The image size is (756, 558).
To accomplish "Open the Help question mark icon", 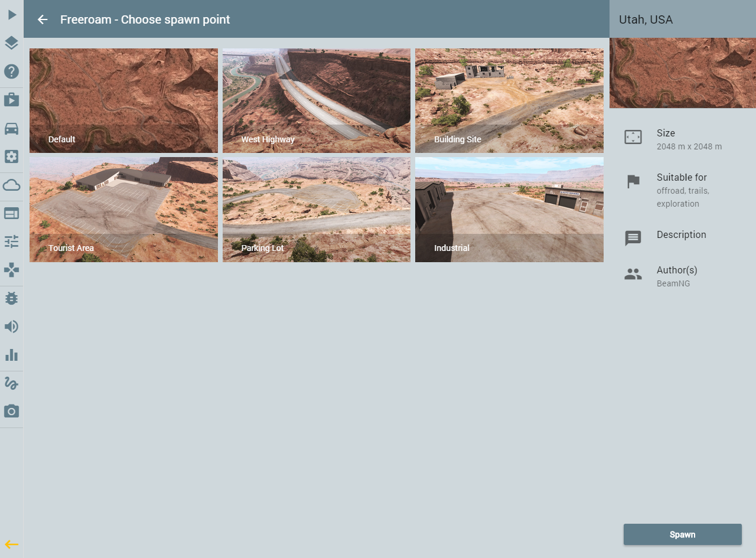I will [12, 71].
